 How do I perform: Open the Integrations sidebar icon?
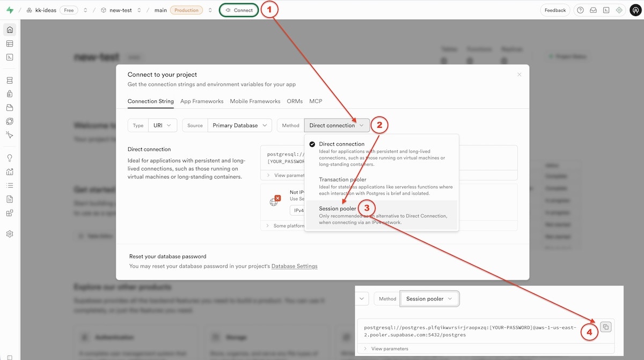click(10, 213)
